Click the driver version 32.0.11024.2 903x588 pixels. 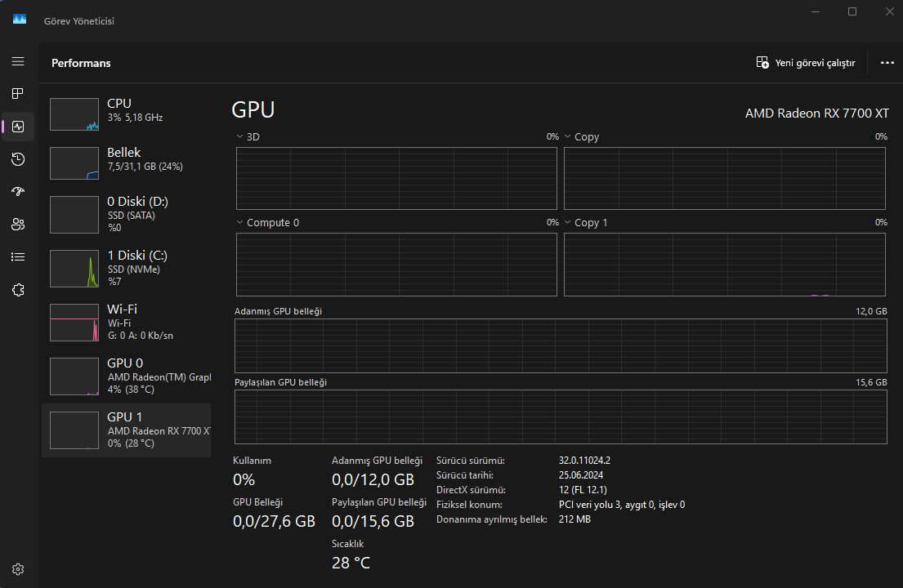coord(584,461)
